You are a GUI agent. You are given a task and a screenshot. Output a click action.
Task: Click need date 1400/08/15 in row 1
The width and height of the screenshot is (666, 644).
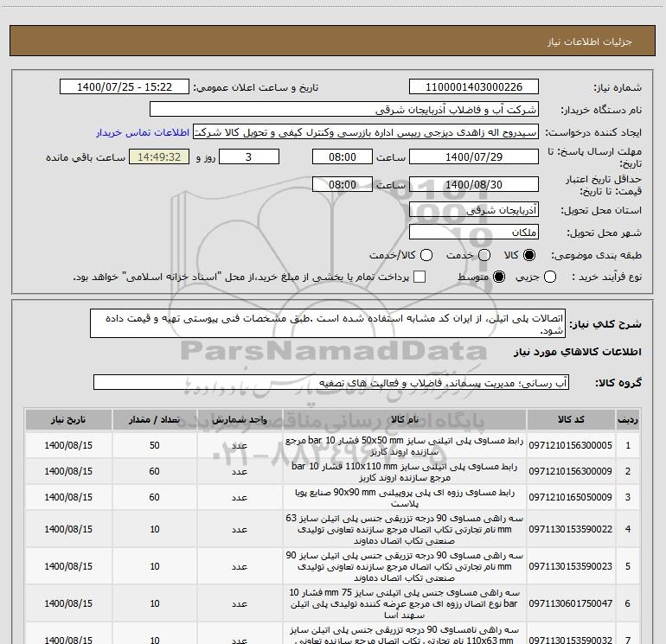pyautogui.click(x=68, y=446)
